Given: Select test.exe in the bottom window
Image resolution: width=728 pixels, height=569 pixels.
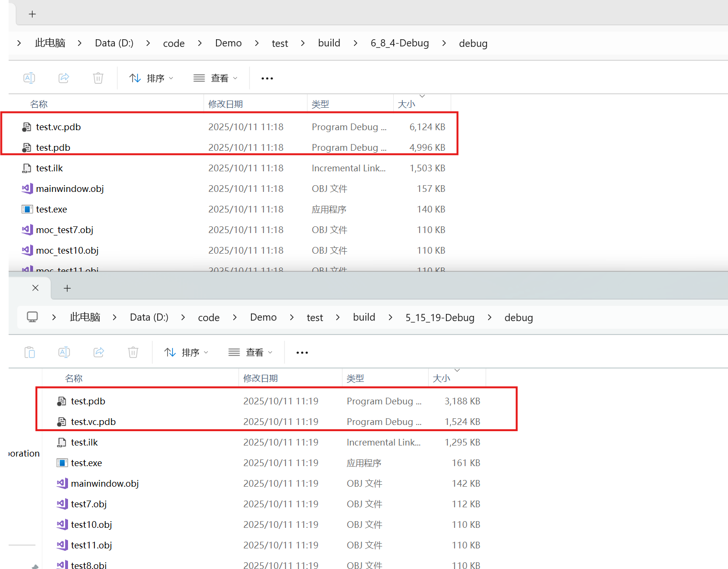Looking at the screenshot, I should 86,463.
